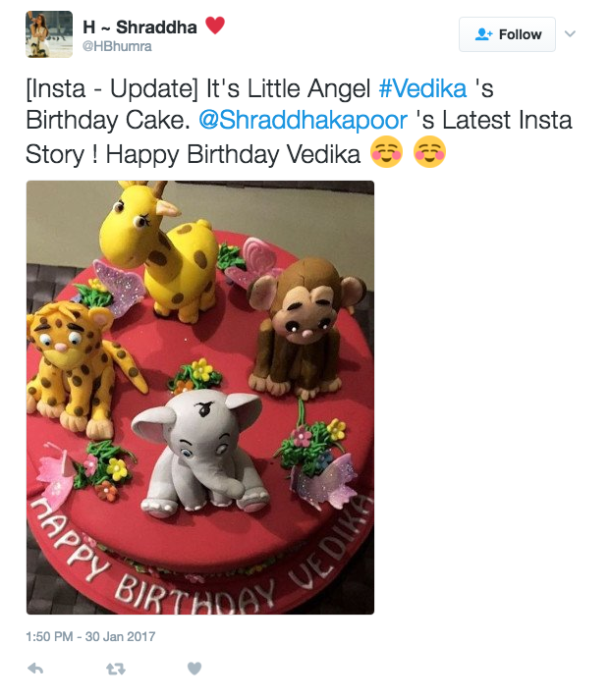
Task: Follow the @HBhumra account
Action: (x=507, y=34)
